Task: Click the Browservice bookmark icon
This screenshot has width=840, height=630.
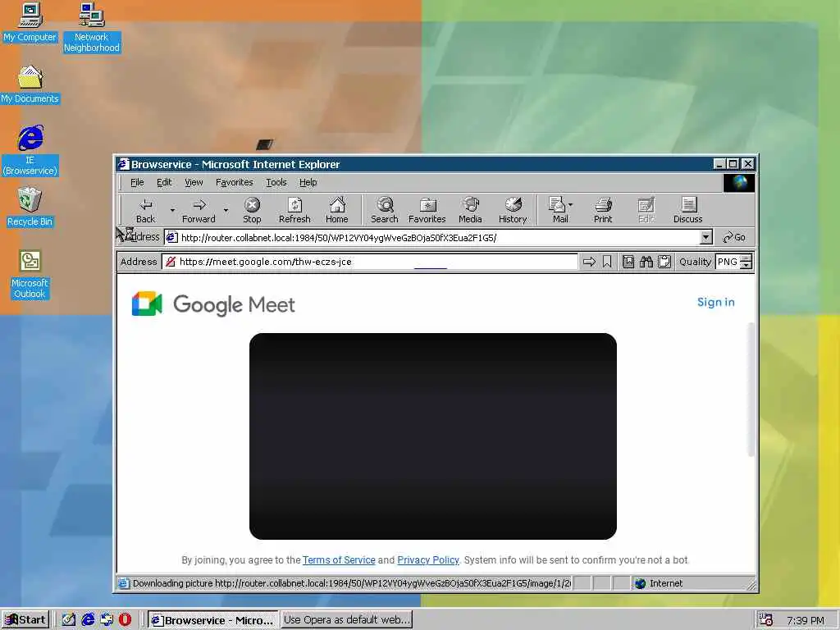Action: coord(607,262)
